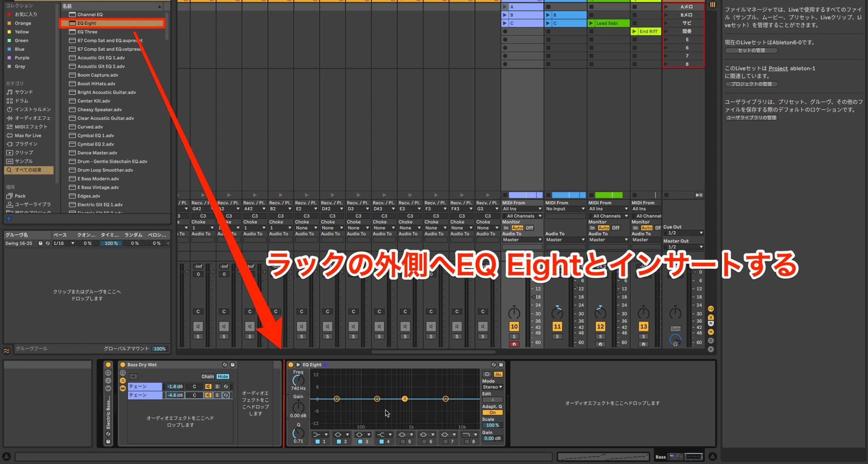Click EQ Eight hot-swap preset icon
The image size is (868, 464).
click(494, 365)
